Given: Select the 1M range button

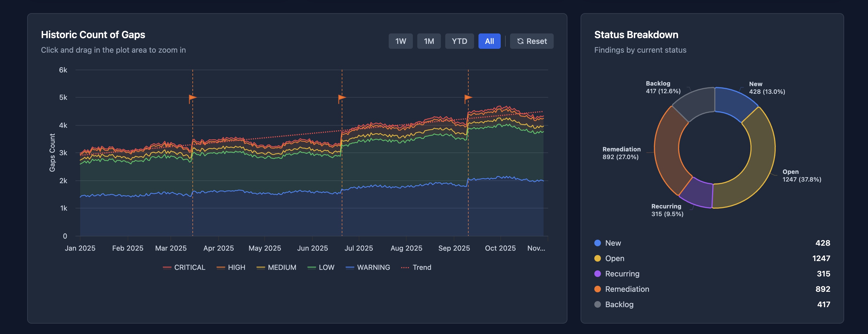Looking at the screenshot, I should (429, 41).
